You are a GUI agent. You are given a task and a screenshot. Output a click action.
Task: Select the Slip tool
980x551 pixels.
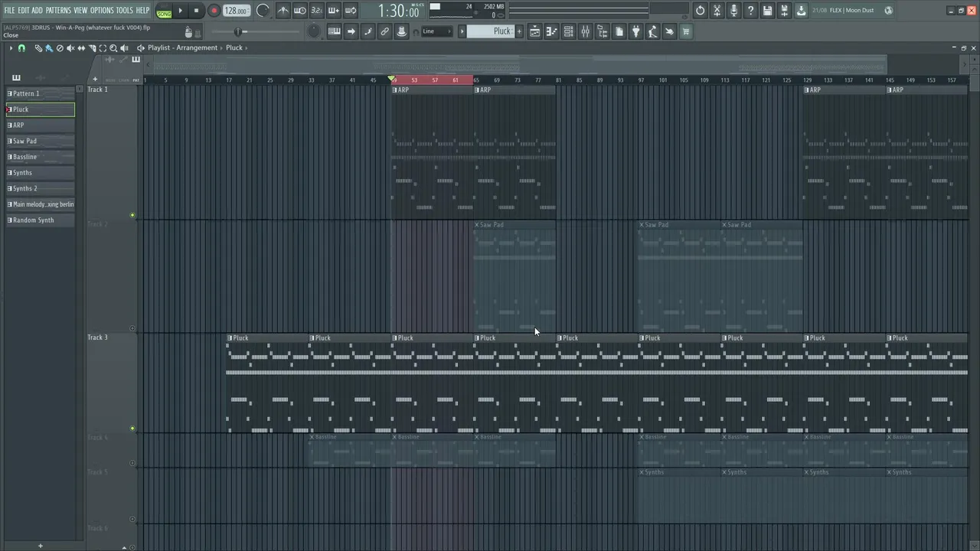pos(81,48)
